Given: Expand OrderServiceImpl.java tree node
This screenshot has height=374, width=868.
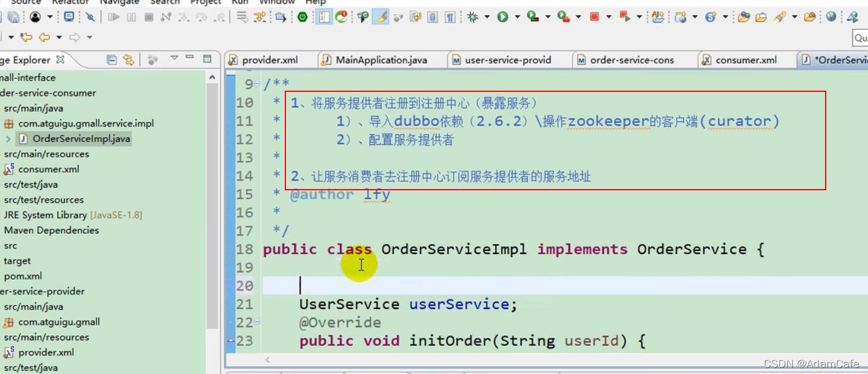Looking at the screenshot, I should tap(8, 139).
